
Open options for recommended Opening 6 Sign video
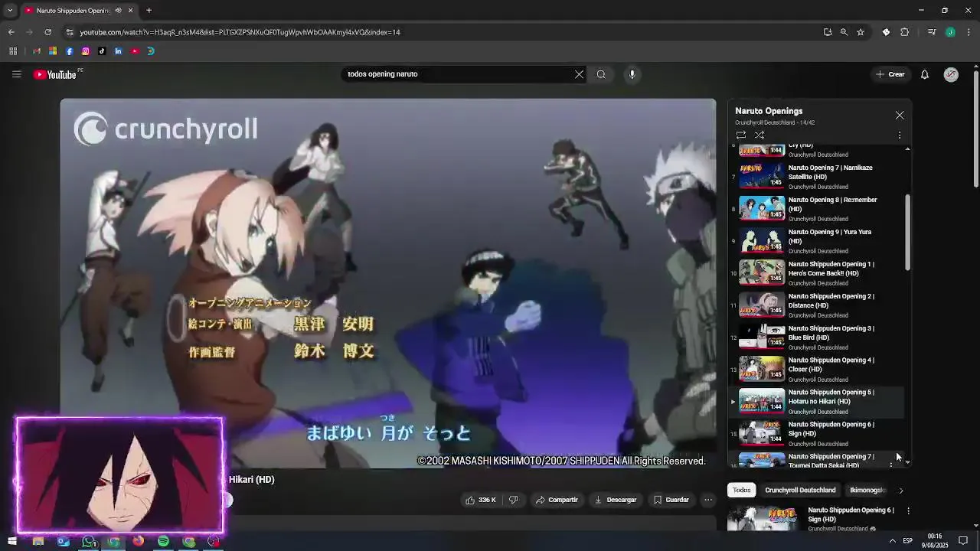click(908, 510)
